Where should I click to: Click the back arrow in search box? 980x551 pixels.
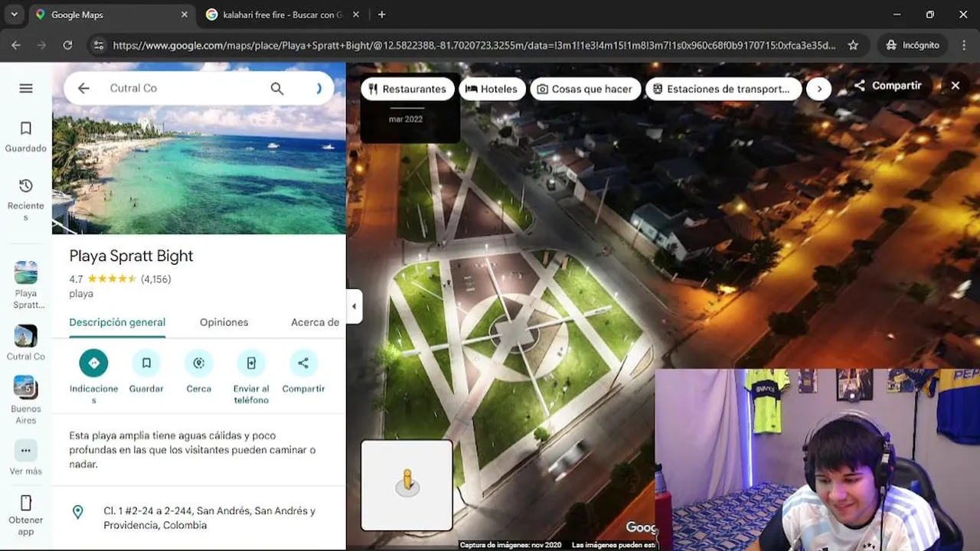pyautogui.click(x=83, y=88)
